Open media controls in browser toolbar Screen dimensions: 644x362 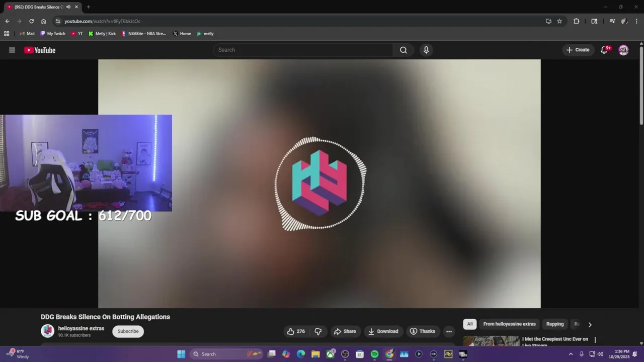(612, 21)
